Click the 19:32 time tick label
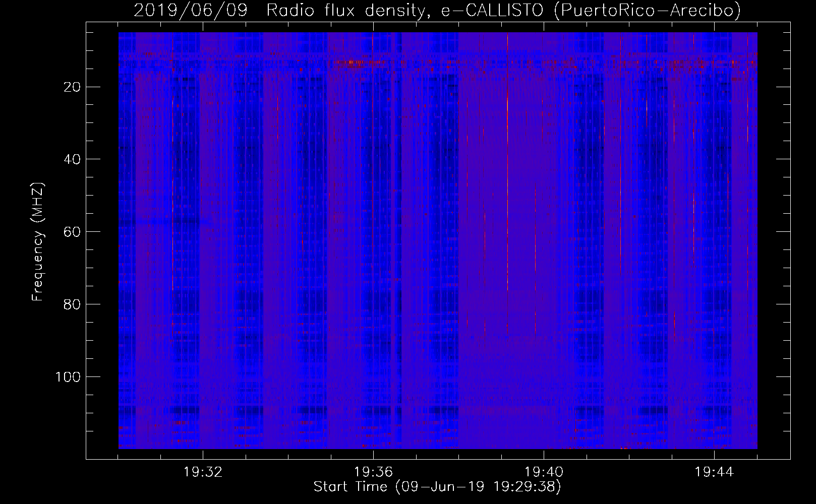The height and width of the screenshot is (504, 816). pyautogui.click(x=203, y=472)
